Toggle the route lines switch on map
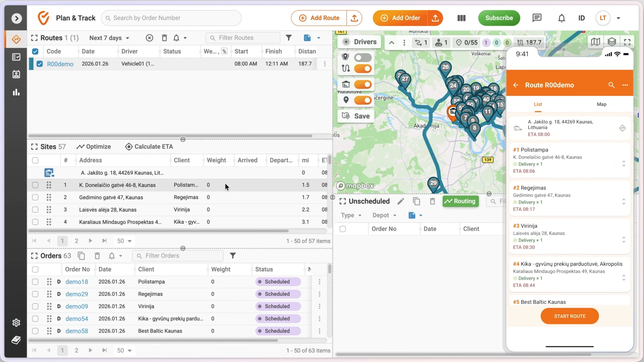This screenshot has width=644, height=362. pyautogui.click(x=363, y=69)
